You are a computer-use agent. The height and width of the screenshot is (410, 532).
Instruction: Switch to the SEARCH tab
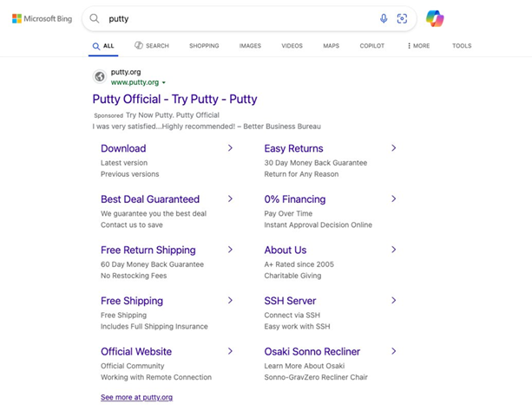152,46
